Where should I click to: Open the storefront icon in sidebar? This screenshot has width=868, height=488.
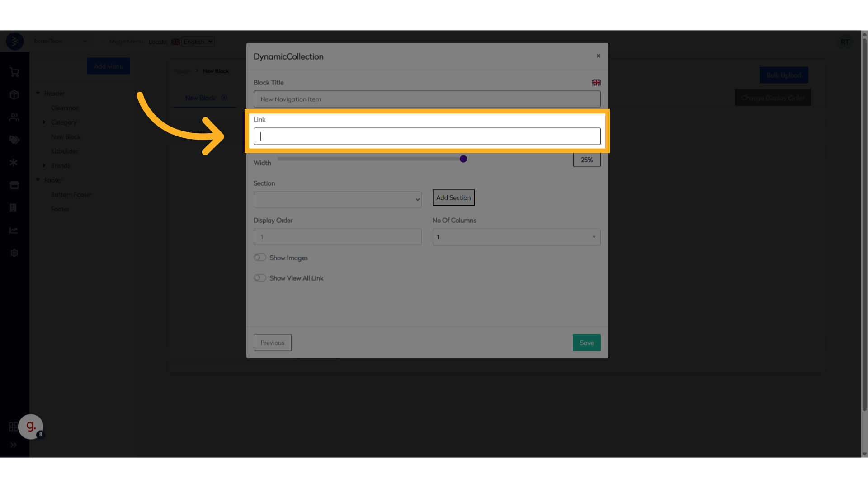click(x=14, y=185)
